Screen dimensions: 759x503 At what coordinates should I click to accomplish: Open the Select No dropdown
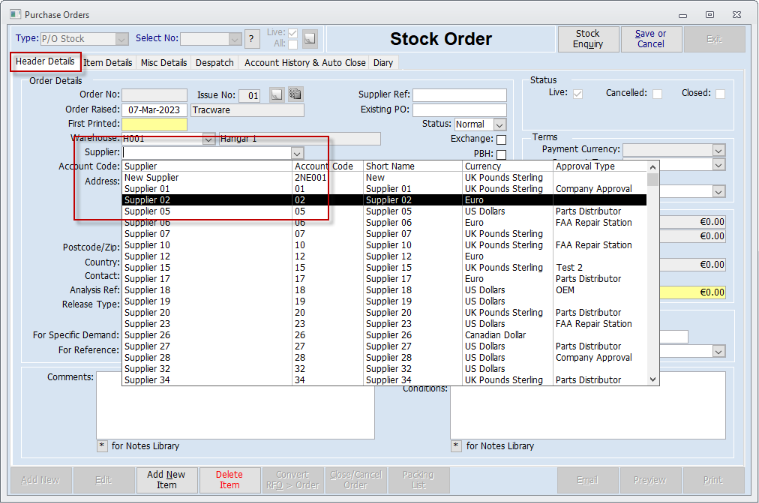(x=235, y=39)
